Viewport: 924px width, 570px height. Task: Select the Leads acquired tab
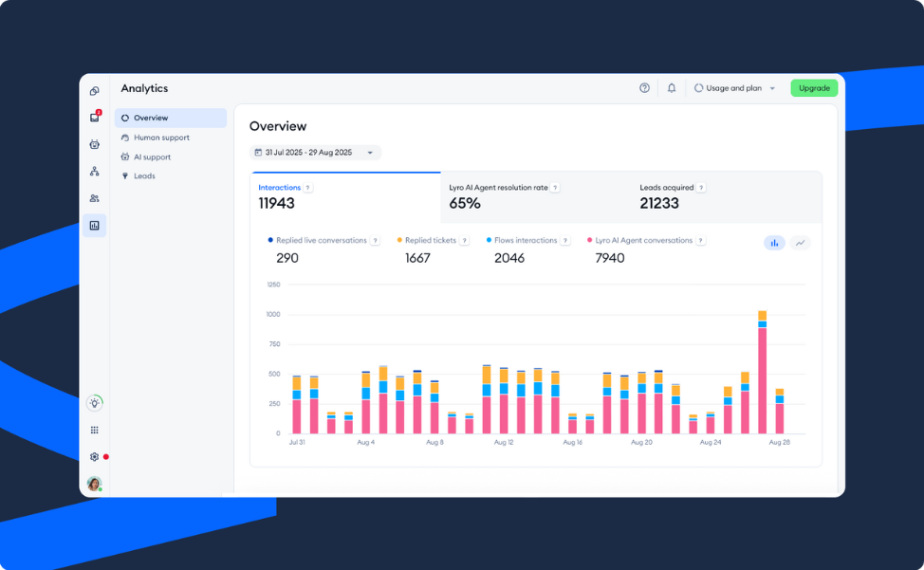coord(726,196)
